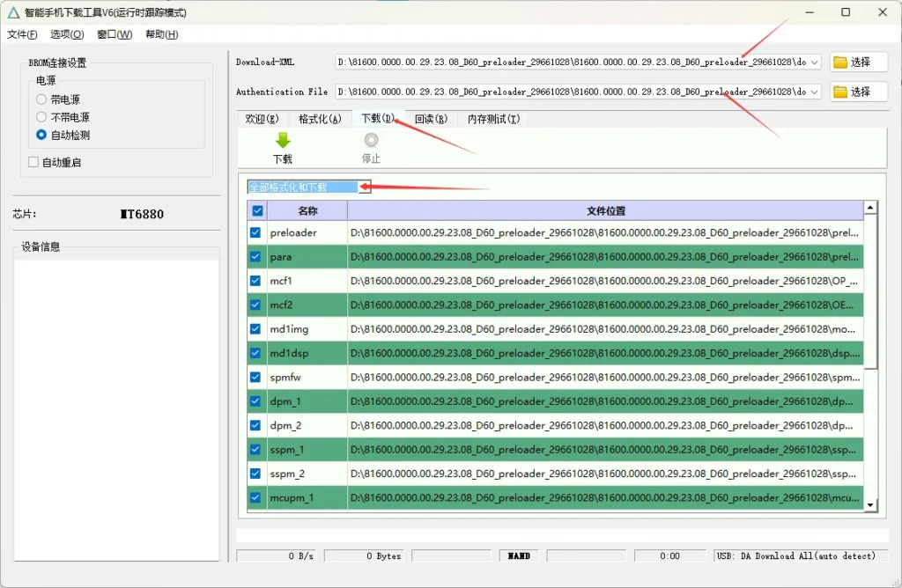Switch to the 内存测试(T) tab

(x=493, y=119)
